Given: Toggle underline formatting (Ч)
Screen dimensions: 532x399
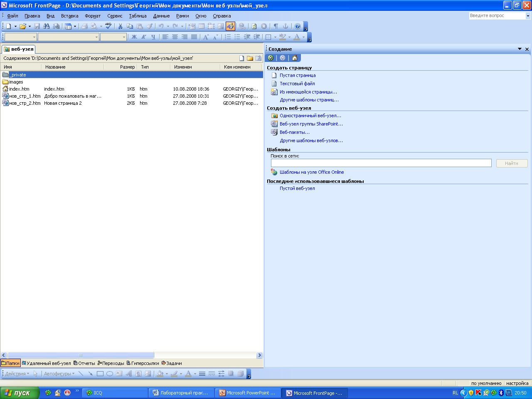Looking at the screenshot, I should click(x=153, y=37).
